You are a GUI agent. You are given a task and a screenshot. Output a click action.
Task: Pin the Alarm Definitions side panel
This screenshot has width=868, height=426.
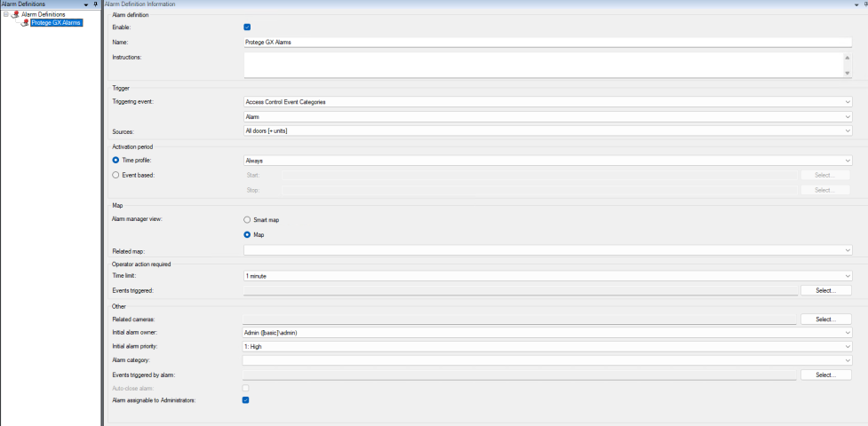pos(95,4)
